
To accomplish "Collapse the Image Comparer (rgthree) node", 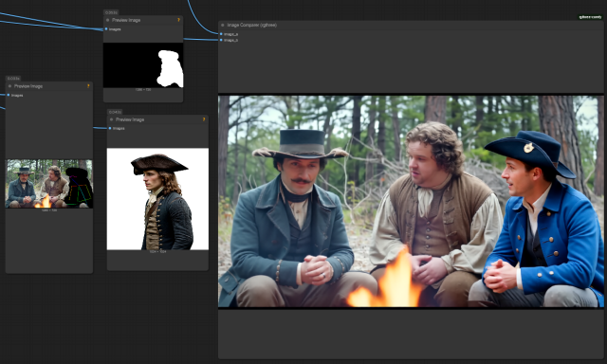I will [x=223, y=25].
